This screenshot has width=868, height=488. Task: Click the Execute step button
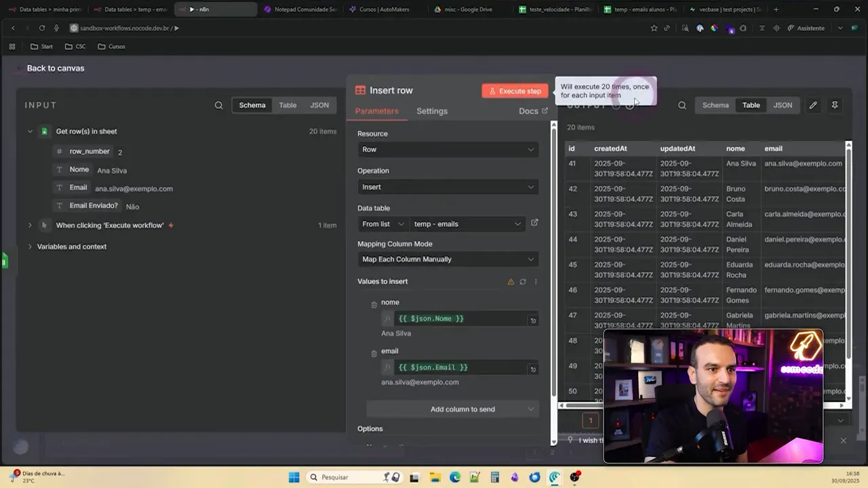(x=515, y=90)
